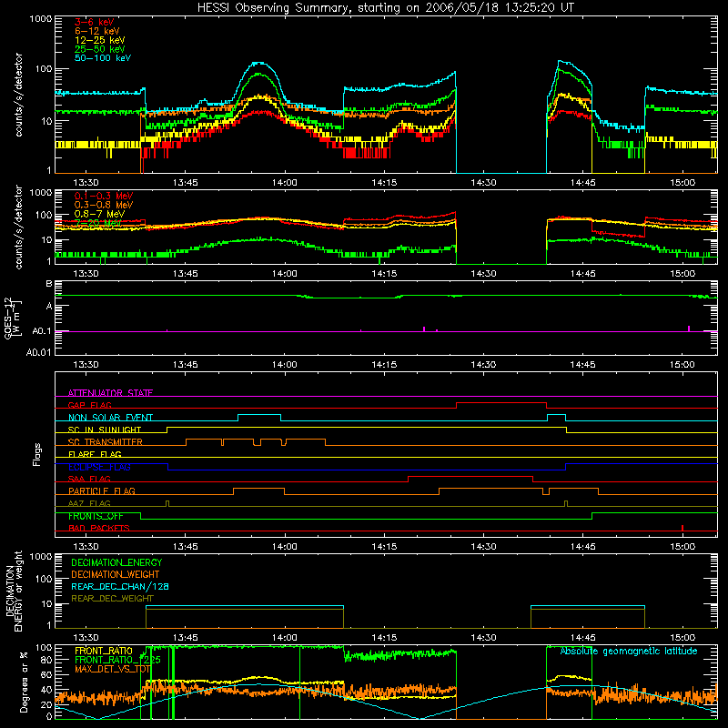Viewport: 728px width, 728px height.
Task: Select the ECLIPSE_FLAG label
Action: tap(99, 467)
